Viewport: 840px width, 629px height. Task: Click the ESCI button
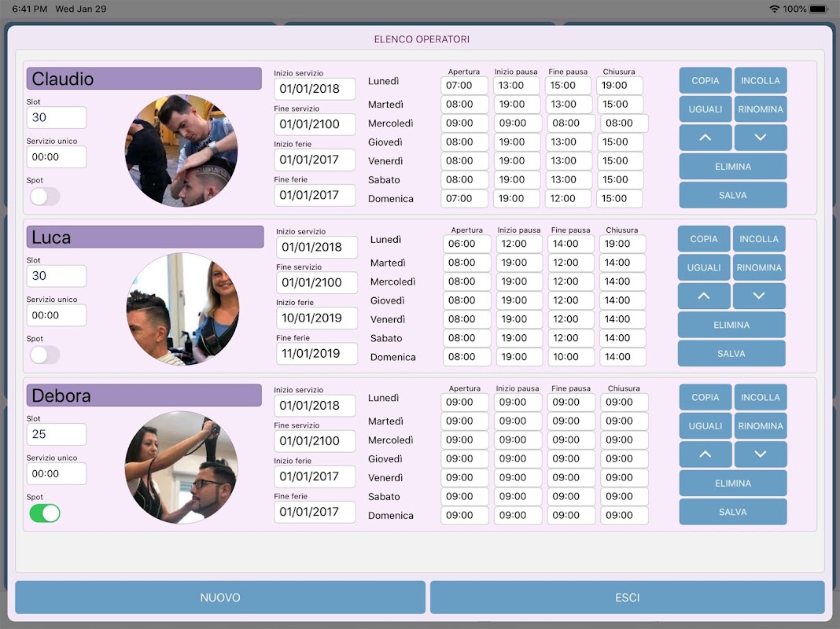(628, 598)
